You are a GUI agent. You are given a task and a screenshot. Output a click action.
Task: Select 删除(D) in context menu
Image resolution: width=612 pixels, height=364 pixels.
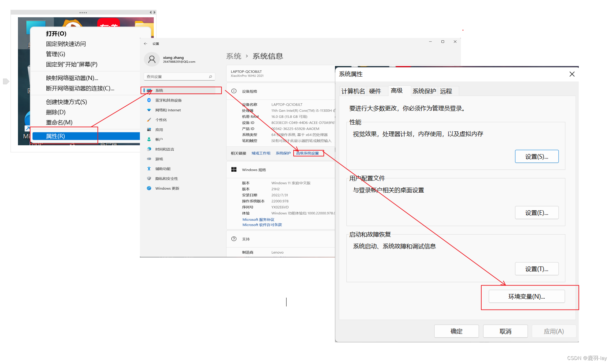click(56, 112)
